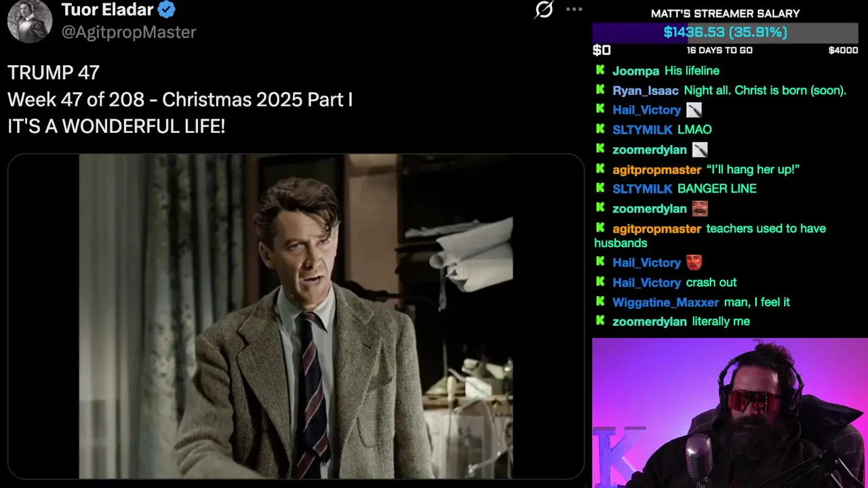Screen dimensions: 868x488
Task: Click the emote in Hail_Victory's first message
Action: [694, 110]
